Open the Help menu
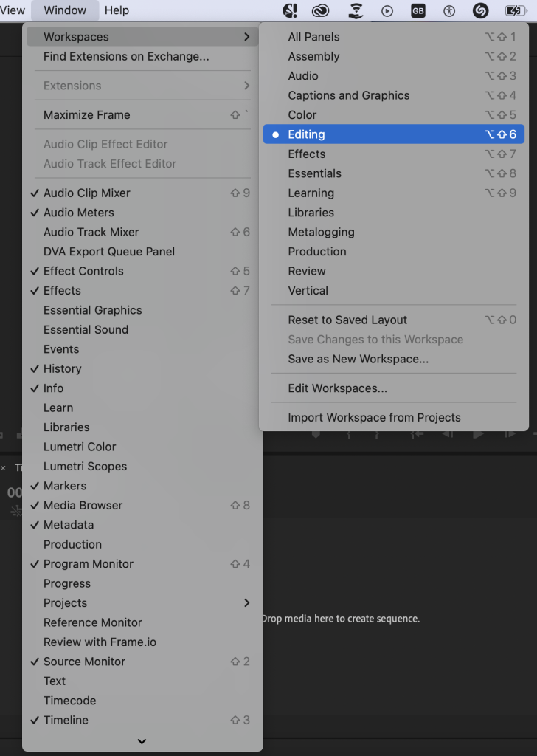The width and height of the screenshot is (537, 756). pyautogui.click(x=117, y=10)
